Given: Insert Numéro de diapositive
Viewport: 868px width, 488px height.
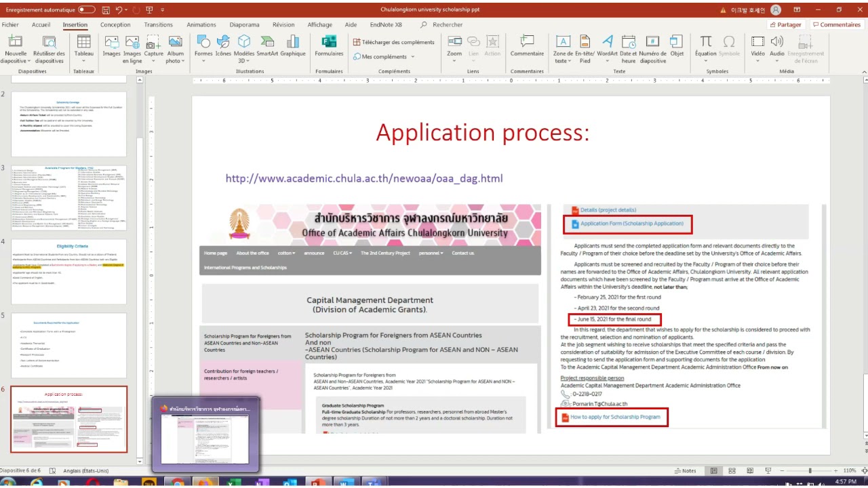Looking at the screenshot, I should coord(652,49).
